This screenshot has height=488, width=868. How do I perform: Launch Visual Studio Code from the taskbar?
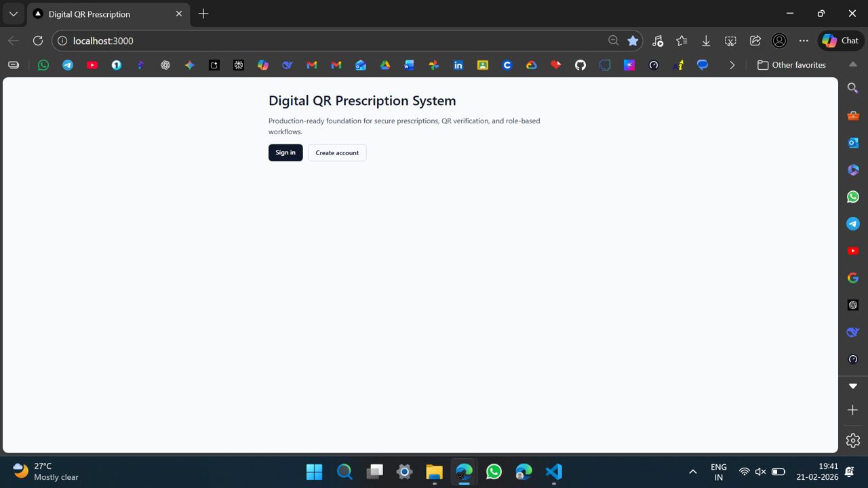coord(553,472)
